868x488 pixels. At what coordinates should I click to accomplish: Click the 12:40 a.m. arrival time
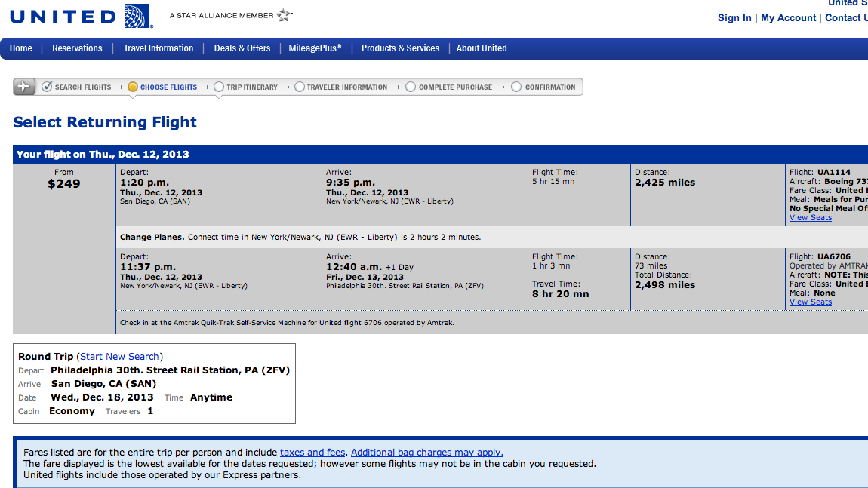click(354, 267)
